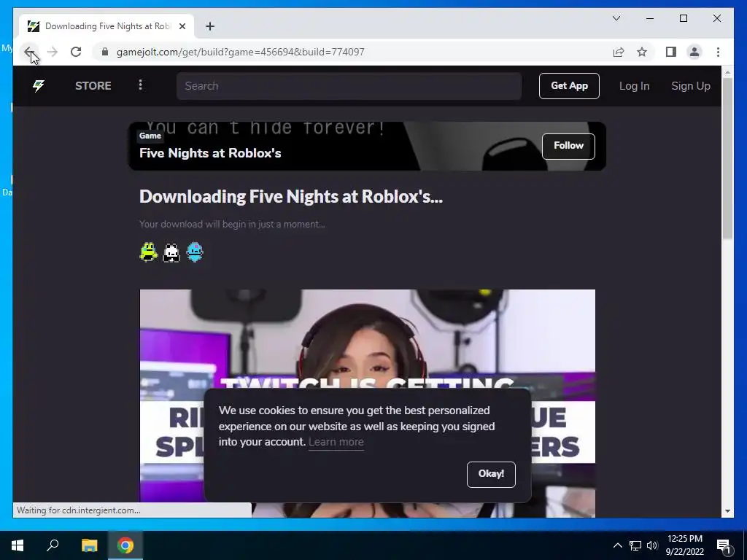Click the scrollbar down arrow
This screenshot has width=747, height=560.
point(727,511)
